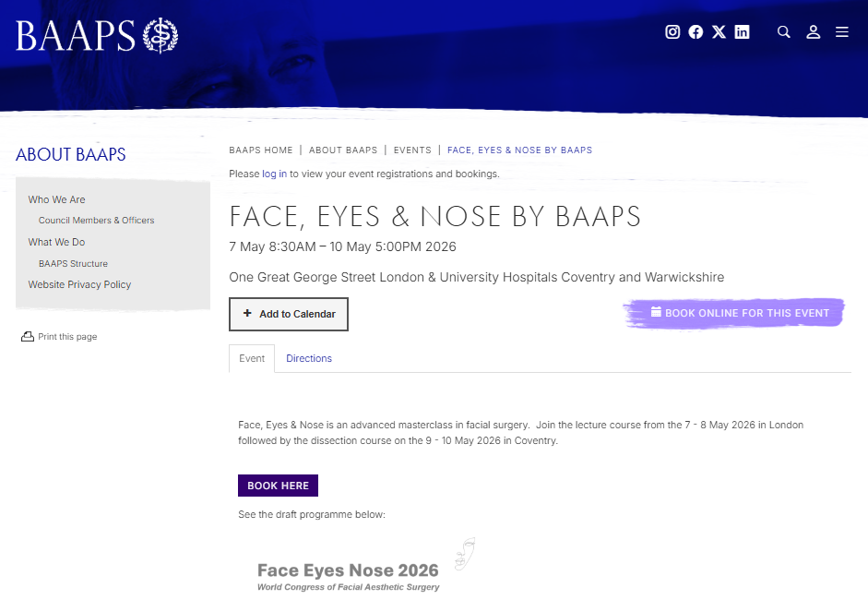Open the BAAPS Instagram page icon
The width and height of the screenshot is (868, 600).
click(x=672, y=32)
